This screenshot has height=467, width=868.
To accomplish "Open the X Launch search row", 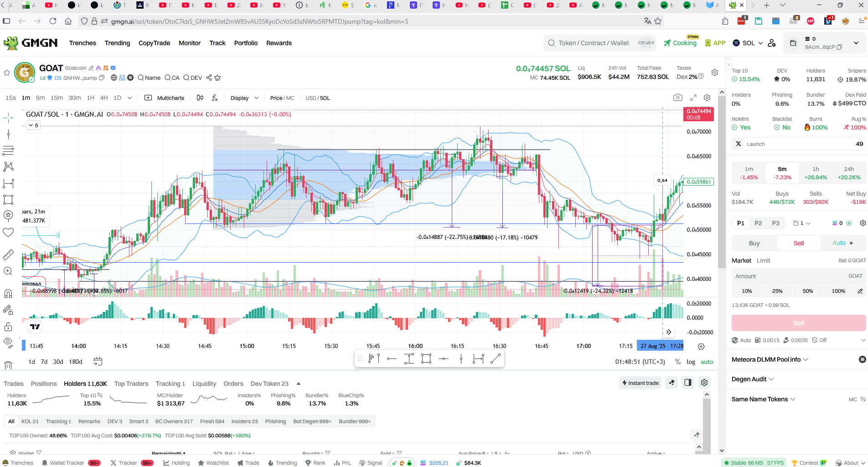I will [x=798, y=144].
